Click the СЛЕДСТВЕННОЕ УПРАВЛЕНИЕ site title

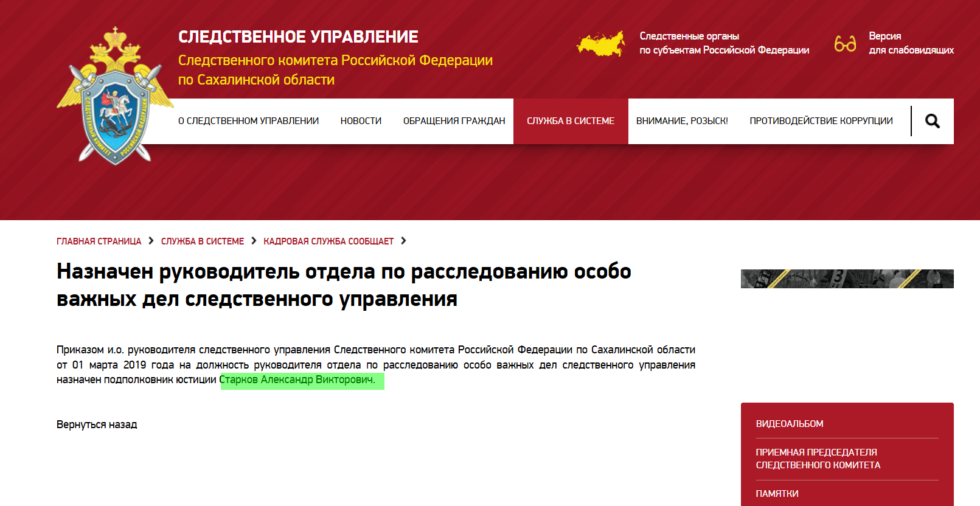(x=298, y=36)
